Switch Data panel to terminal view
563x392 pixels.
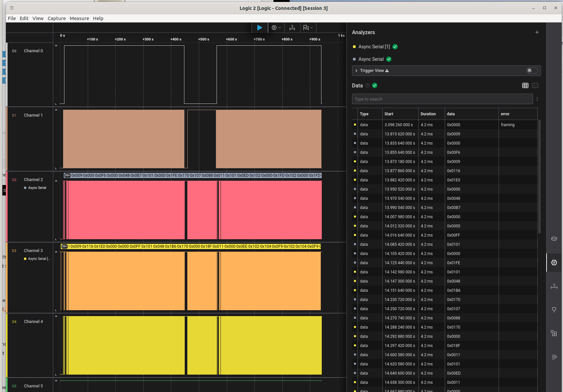point(535,85)
